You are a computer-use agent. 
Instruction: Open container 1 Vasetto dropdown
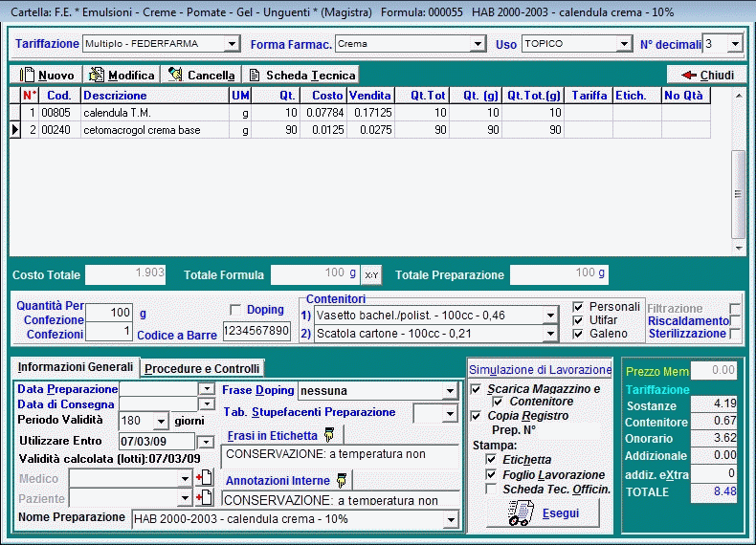pyautogui.click(x=550, y=316)
